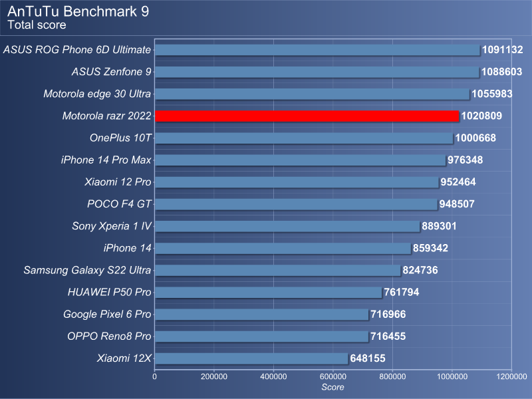This screenshot has width=532, height=399.
Task: Select the score value 976348
Action: pyautogui.click(x=465, y=160)
